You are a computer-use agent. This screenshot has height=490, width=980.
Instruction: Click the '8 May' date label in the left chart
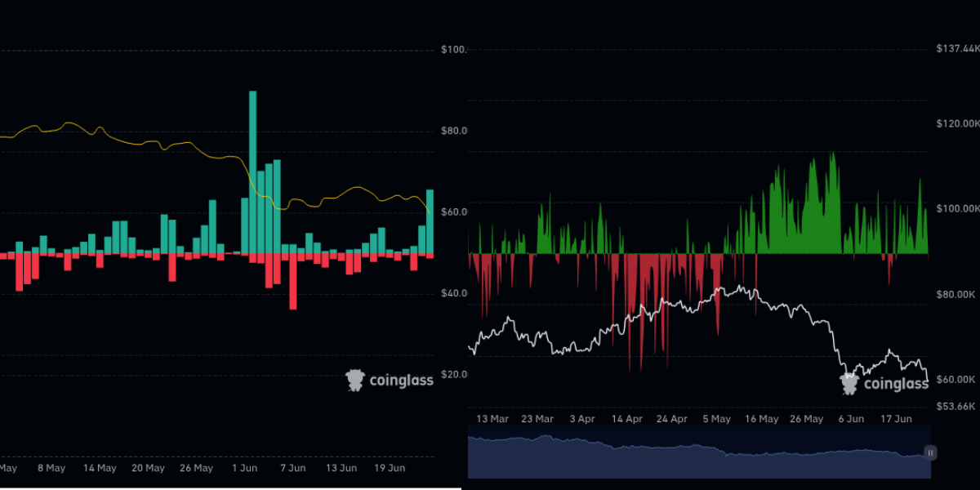click(x=51, y=468)
